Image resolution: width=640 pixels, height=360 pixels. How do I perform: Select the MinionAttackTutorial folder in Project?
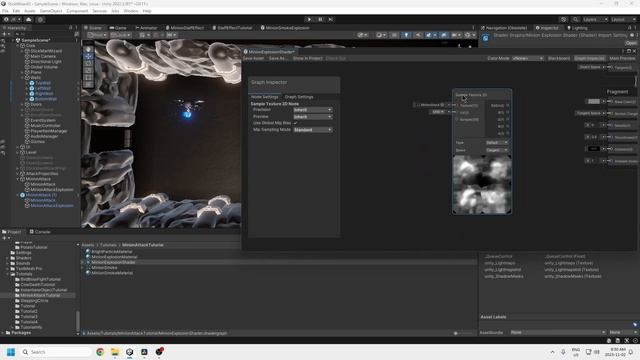pyautogui.click(x=40, y=295)
